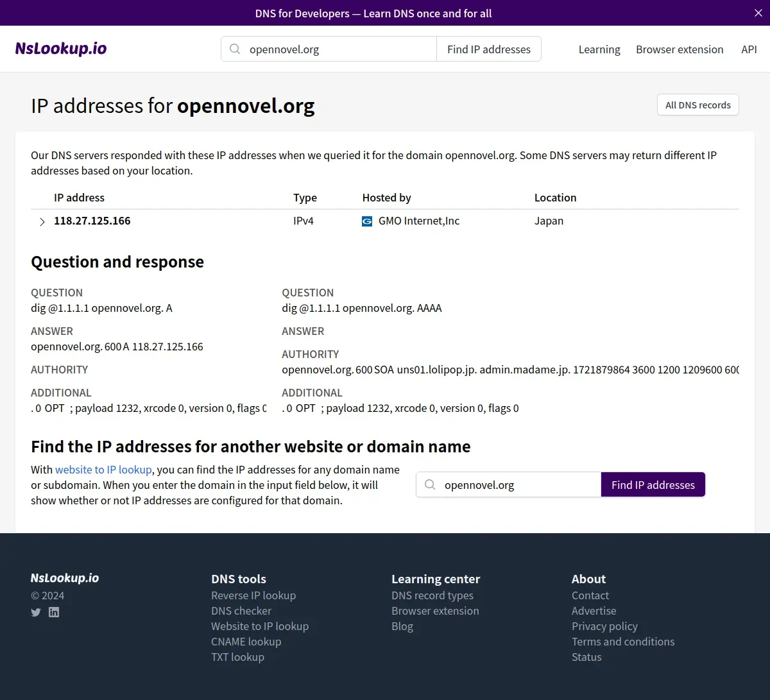Click the IP address column header
Screen dimensions: 770x700
pos(79,198)
